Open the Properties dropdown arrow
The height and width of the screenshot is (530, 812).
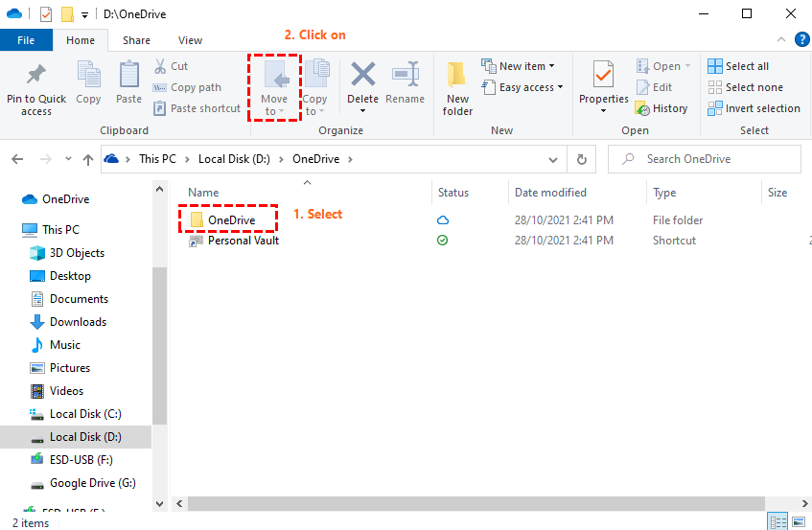coord(603,111)
